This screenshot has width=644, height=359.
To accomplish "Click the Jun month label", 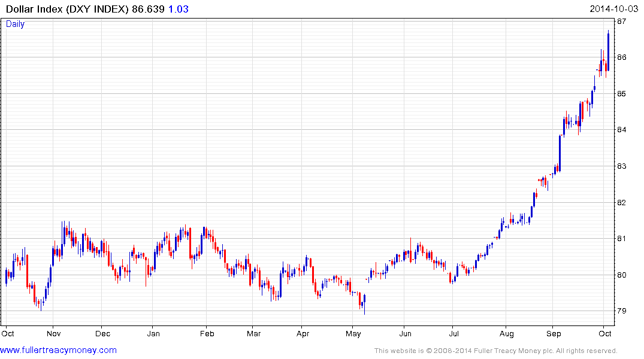I will (406, 333).
